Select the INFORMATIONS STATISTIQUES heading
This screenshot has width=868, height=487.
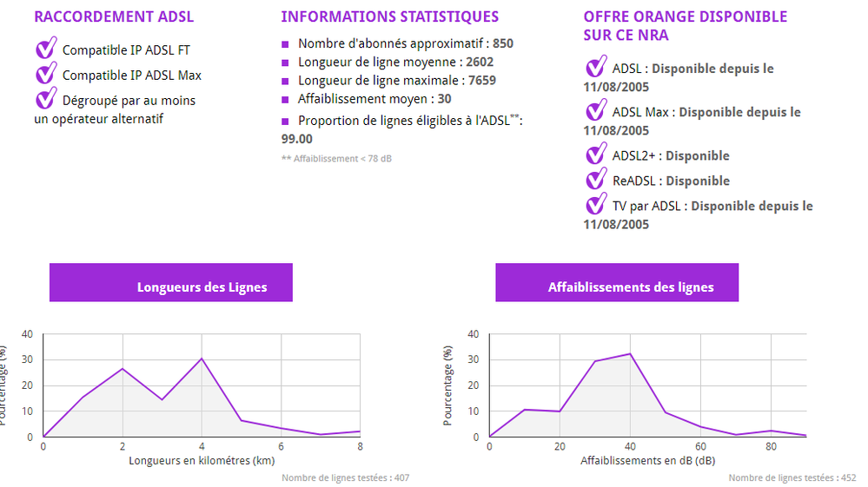390,16
